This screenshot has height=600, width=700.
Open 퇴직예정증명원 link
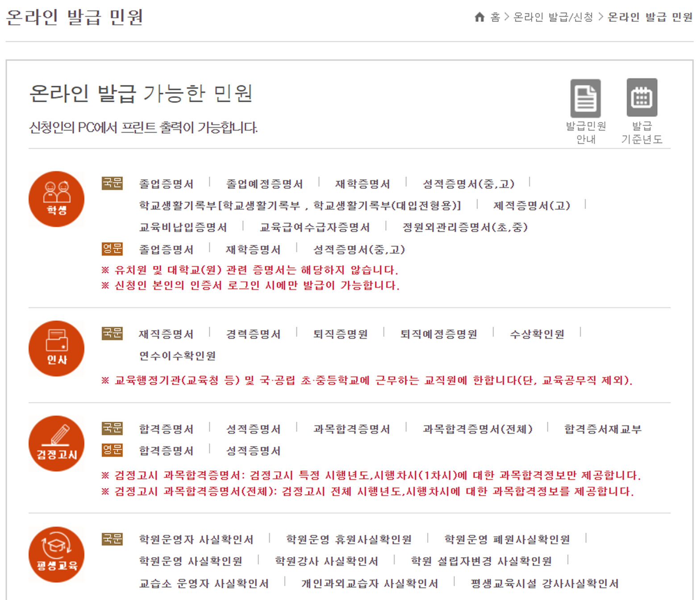pos(438,334)
